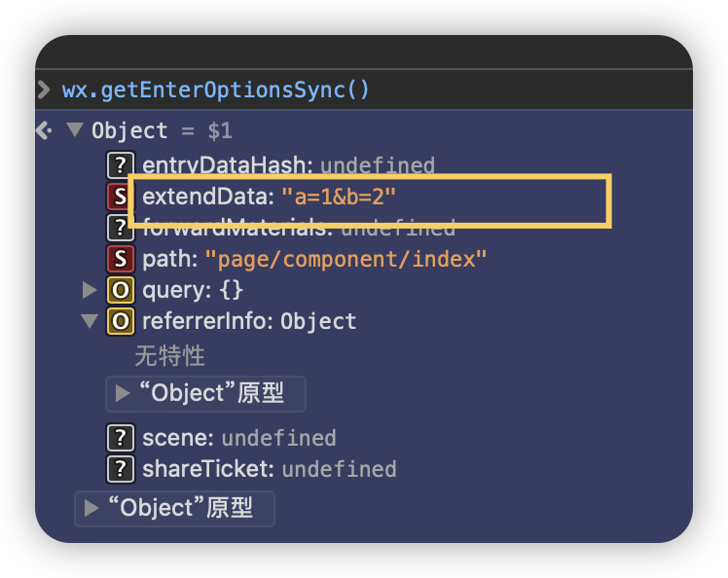Collapse the root Object $1 result
The height and width of the screenshot is (578, 728).
pos(75,130)
